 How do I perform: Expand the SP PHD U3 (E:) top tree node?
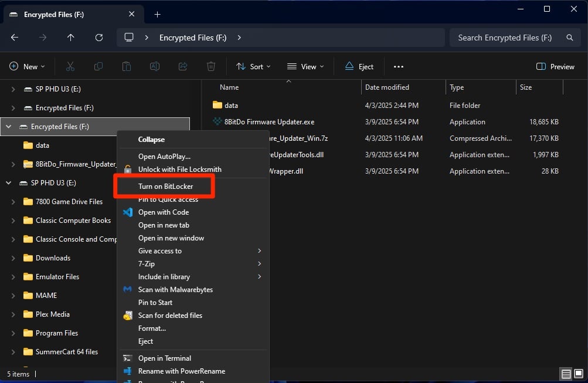click(x=13, y=89)
